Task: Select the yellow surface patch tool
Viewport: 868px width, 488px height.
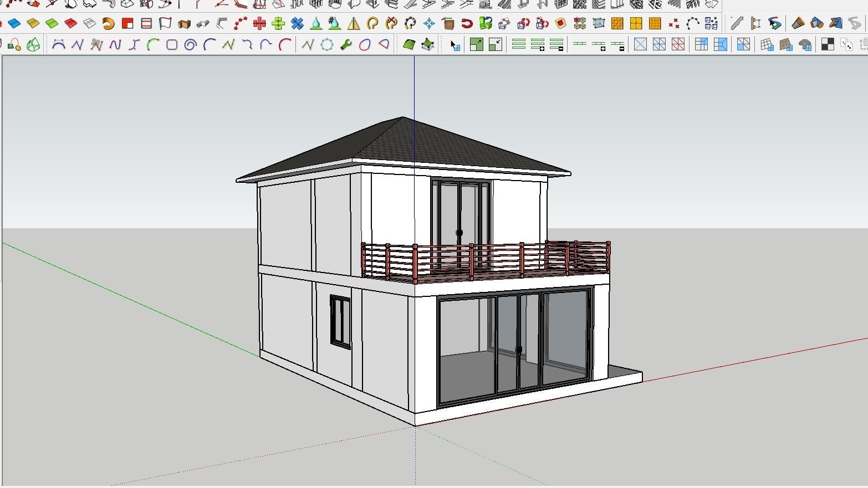Action: point(33,23)
